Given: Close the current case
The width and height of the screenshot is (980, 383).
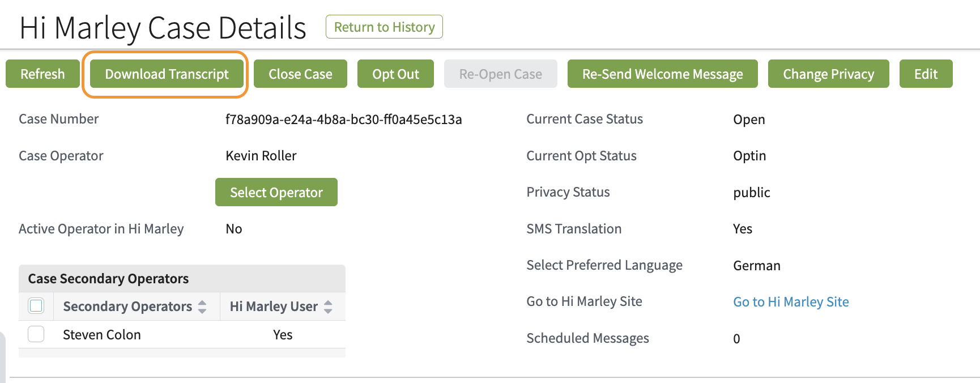Looking at the screenshot, I should 300,74.
